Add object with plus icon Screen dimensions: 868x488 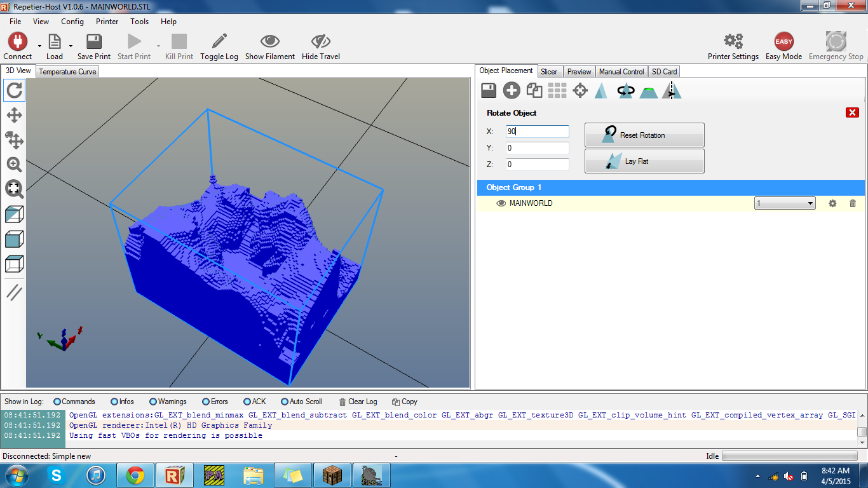click(x=512, y=90)
